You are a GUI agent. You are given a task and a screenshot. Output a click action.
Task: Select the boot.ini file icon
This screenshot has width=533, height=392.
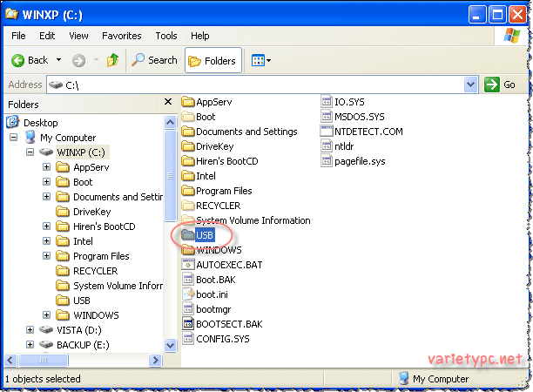click(x=188, y=294)
